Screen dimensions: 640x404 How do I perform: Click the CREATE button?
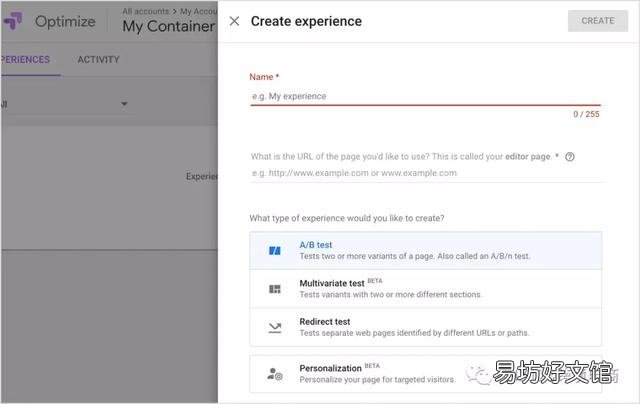click(598, 21)
